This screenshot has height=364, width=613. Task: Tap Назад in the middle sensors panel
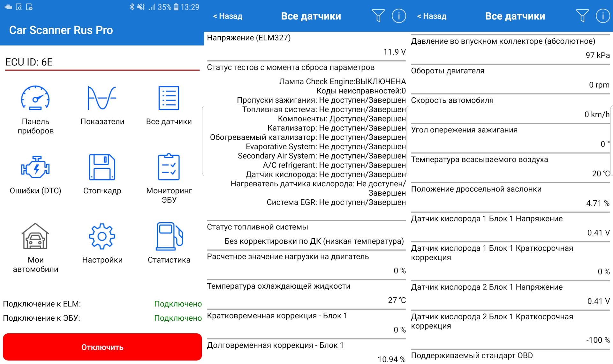[x=228, y=16]
